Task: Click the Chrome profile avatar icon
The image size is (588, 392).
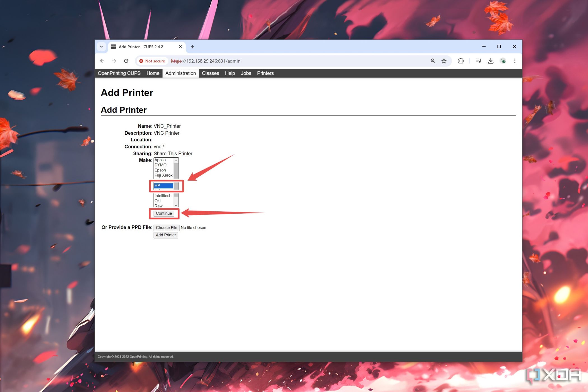Action: tap(504, 61)
